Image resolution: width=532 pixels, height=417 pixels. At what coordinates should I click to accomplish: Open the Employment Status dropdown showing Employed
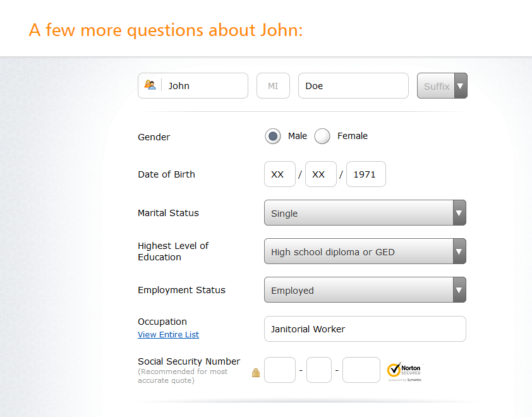coord(365,289)
